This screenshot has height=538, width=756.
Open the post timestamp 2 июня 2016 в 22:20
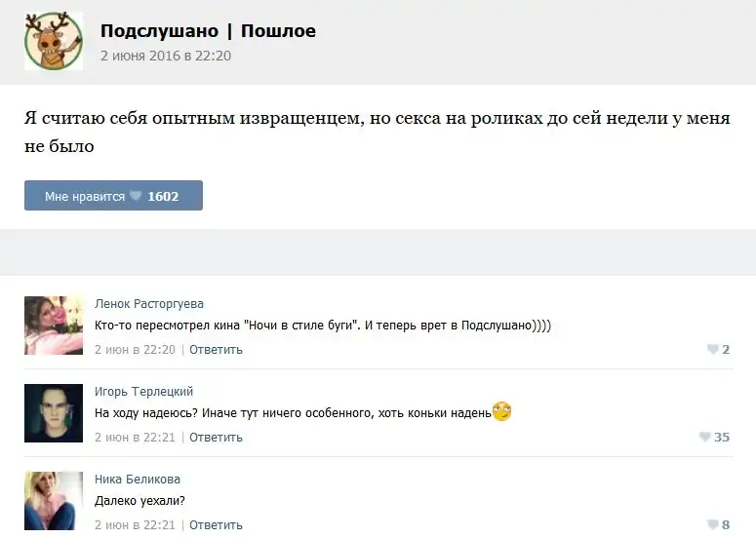click(166, 56)
